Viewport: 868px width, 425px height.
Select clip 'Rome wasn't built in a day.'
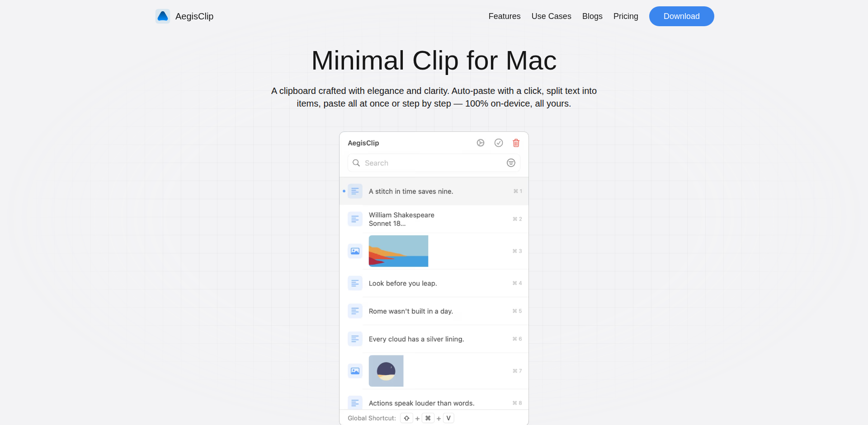tap(434, 311)
